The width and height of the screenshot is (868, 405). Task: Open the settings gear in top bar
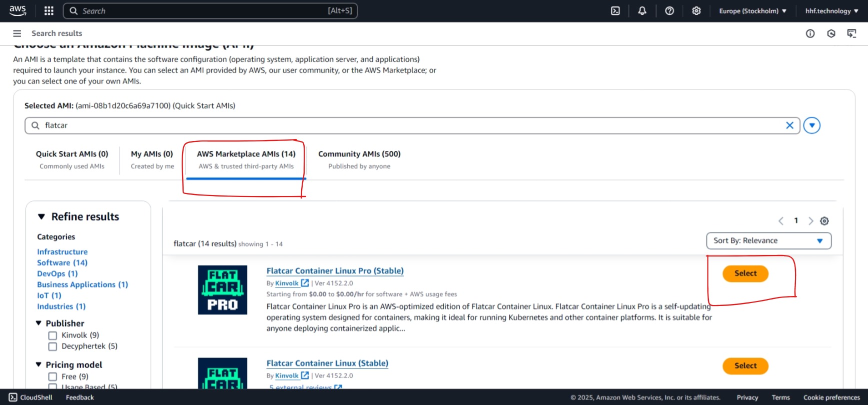coord(696,11)
